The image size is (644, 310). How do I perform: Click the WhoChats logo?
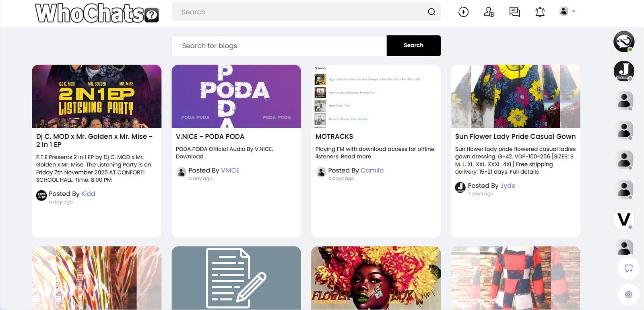(x=97, y=13)
